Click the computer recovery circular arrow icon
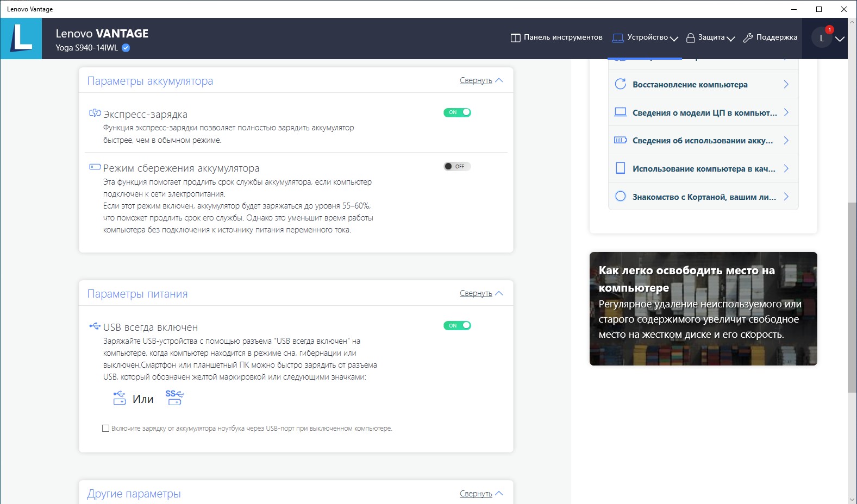The height and width of the screenshot is (504, 857). (x=620, y=84)
